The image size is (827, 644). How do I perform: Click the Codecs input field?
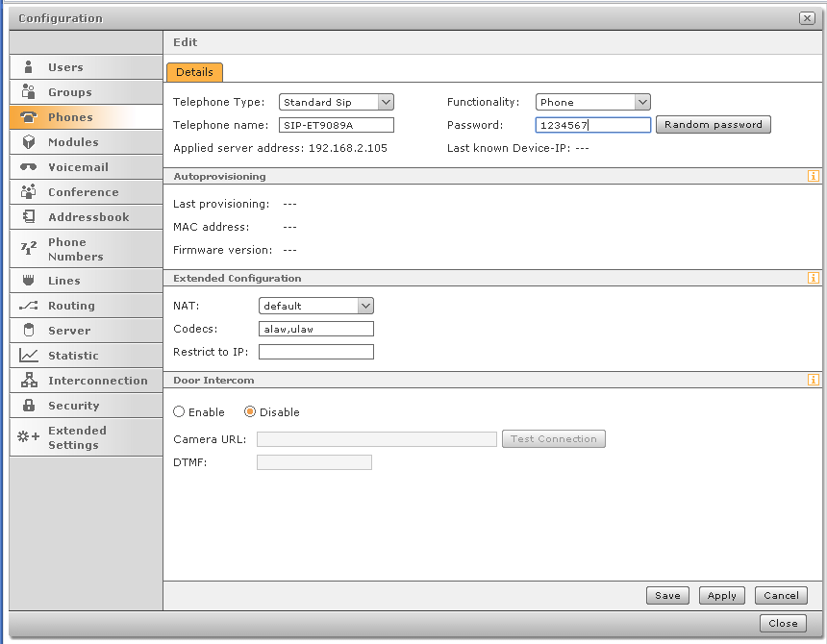(316, 329)
